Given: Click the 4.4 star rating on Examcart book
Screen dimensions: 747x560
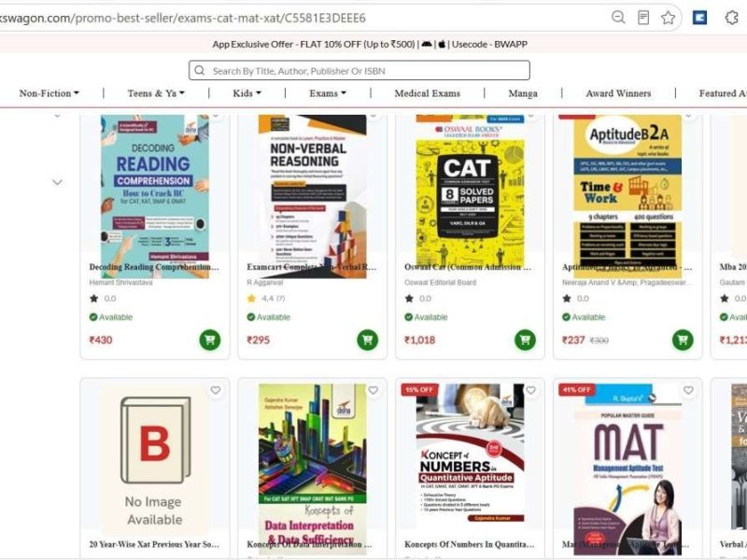Looking at the screenshot, I should [x=266, y=299].
